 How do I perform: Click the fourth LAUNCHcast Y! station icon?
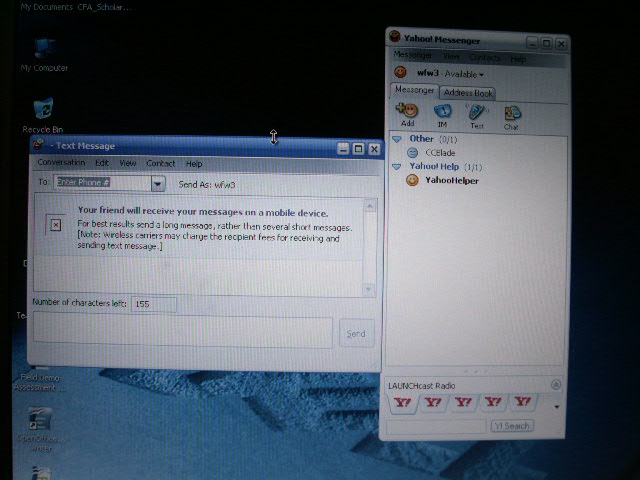click(x=493, y=402)
